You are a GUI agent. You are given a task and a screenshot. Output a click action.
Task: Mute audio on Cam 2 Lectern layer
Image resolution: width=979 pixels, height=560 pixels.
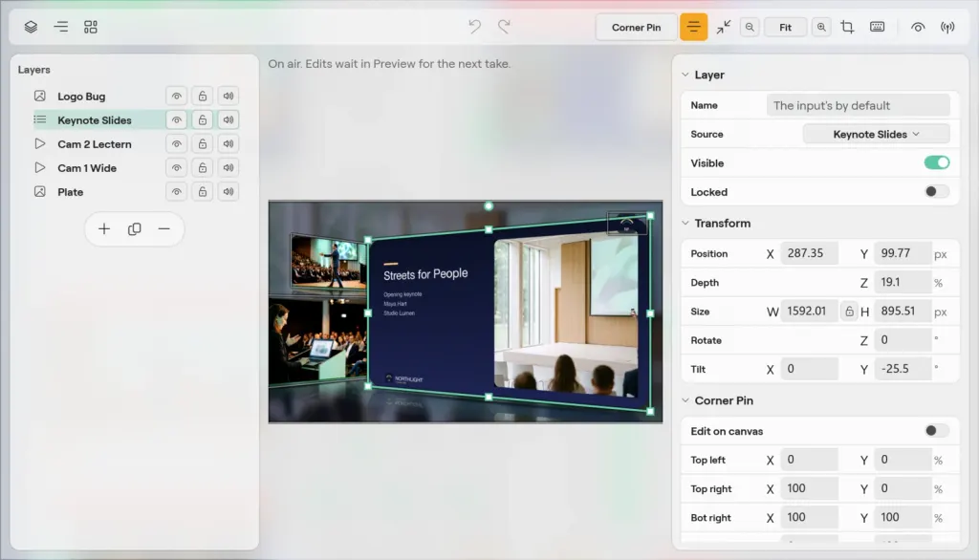(228, 144)
